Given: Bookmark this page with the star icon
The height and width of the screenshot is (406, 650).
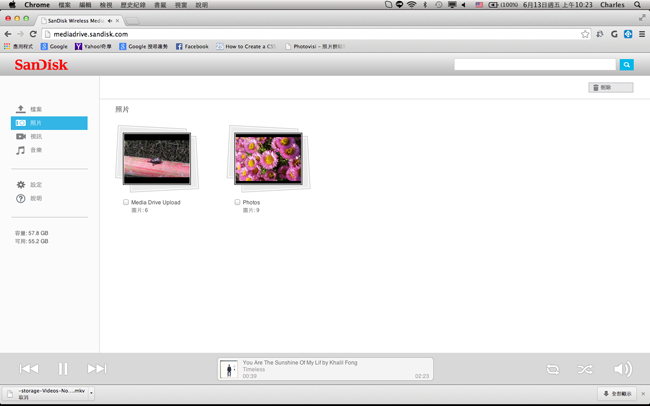Looking at the screenshot, I should click(585, 34).
